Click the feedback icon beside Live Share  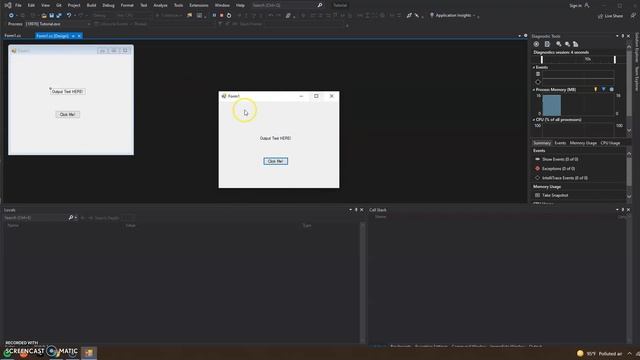click(633, 16)
